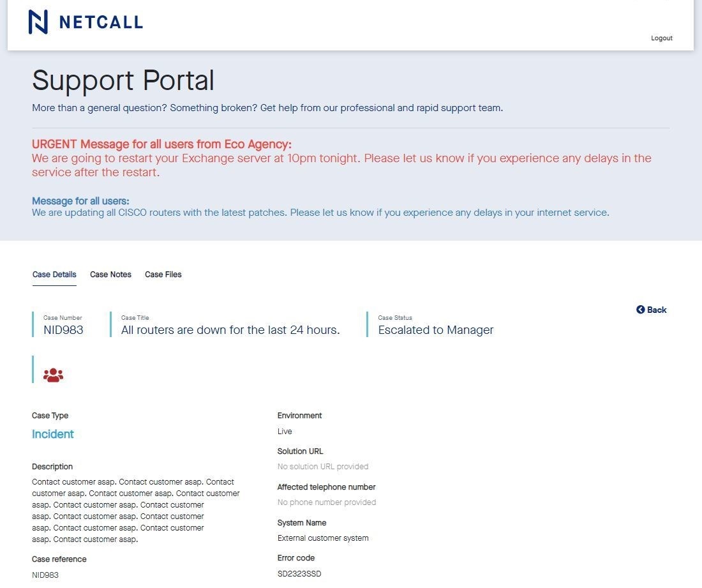Click the Back arrow circle icon
Viewport: 702px width, 588px height.
pyautogui.click(x=641, y=310)
